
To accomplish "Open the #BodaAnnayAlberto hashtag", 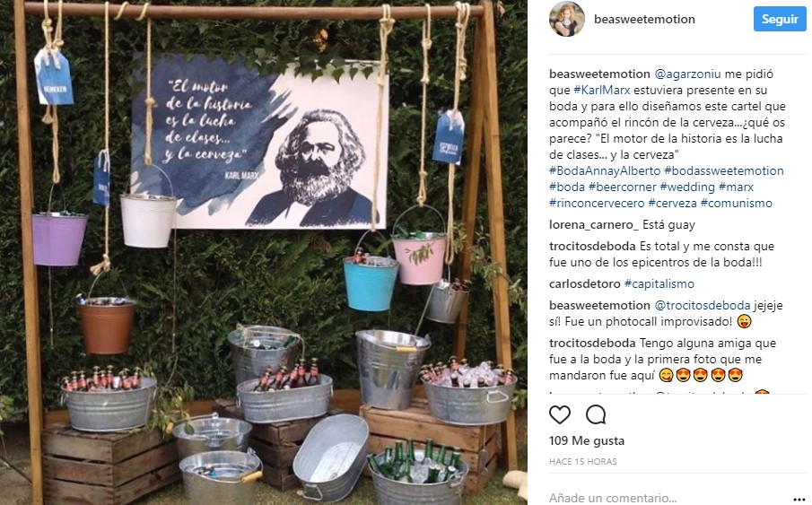I will coord(605,171).
